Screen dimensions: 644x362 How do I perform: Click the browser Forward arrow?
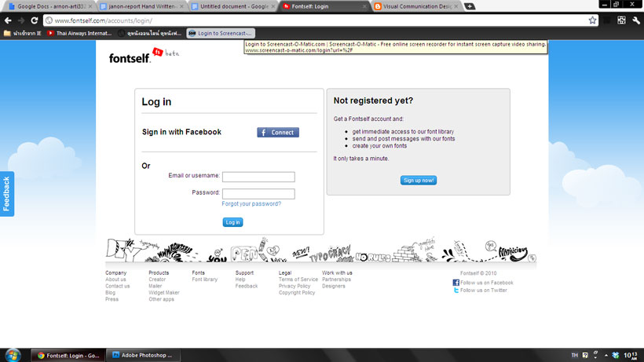coord(21,20)
